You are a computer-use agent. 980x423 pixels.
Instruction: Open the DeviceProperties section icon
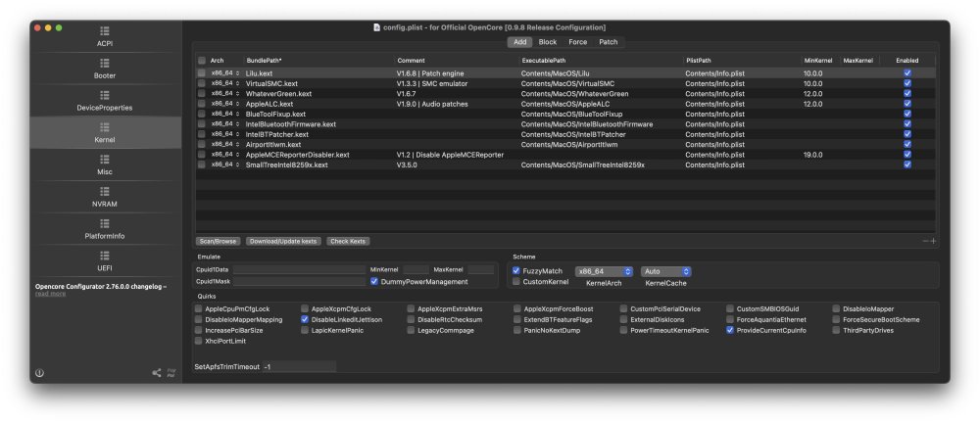tap(105, 95)
